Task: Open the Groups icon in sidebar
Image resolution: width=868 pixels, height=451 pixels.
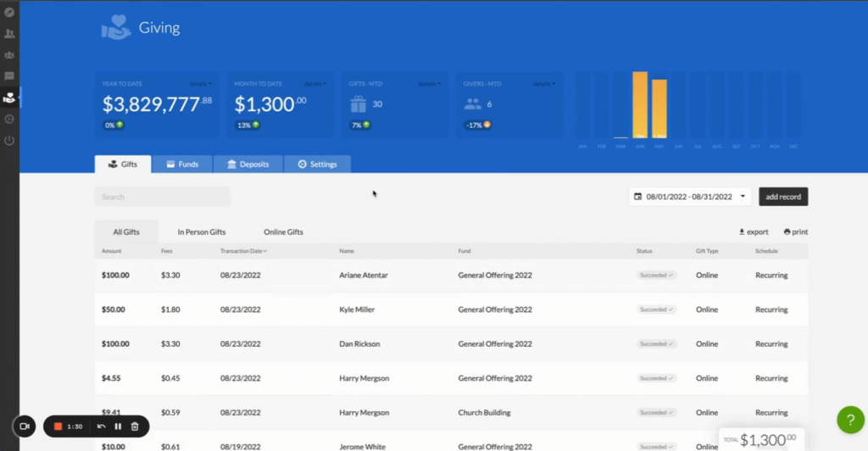Action: coord(9,55)
